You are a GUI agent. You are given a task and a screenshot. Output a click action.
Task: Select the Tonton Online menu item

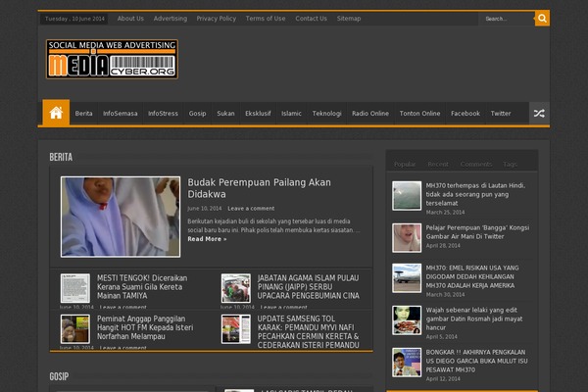(420, 114)
